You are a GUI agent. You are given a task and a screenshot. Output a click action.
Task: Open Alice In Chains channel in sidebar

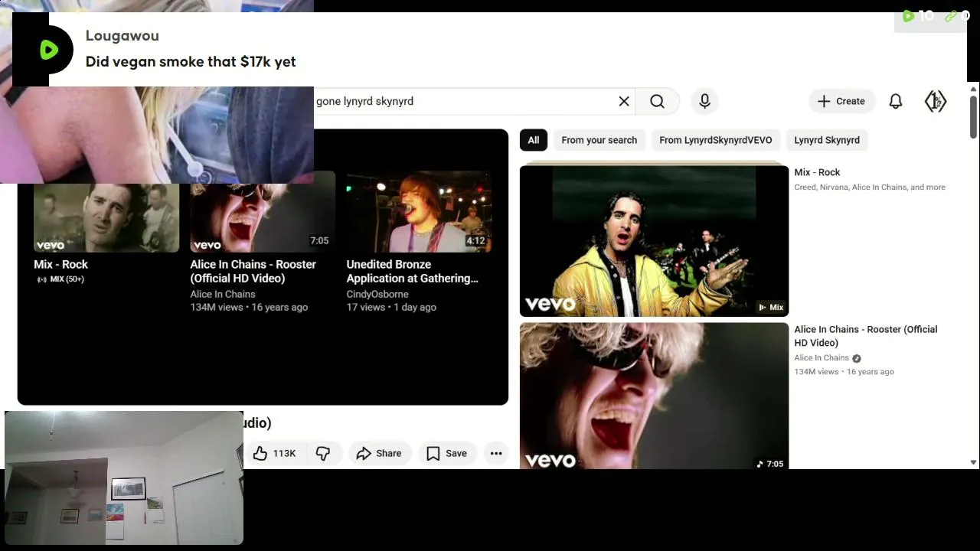[x=822, y=358]
